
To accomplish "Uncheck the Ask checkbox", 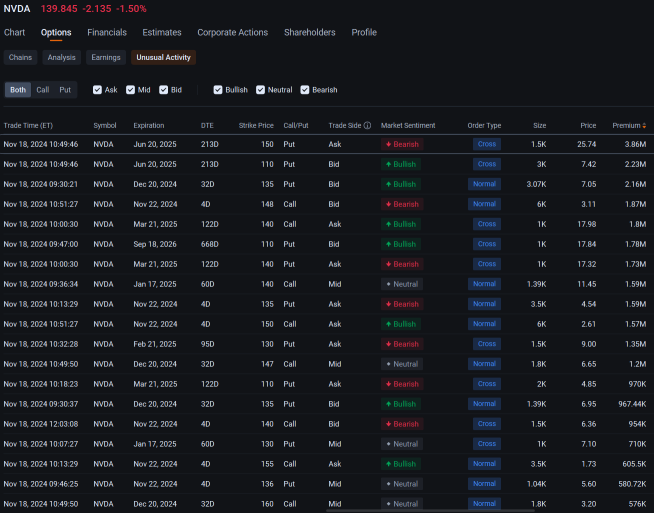I will pos(98,90).
